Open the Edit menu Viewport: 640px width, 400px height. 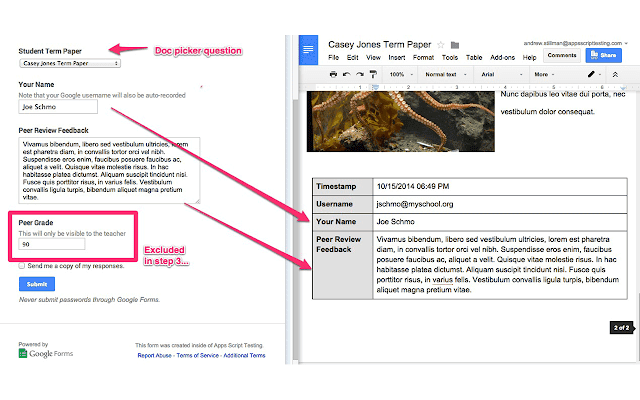point(352,58)
